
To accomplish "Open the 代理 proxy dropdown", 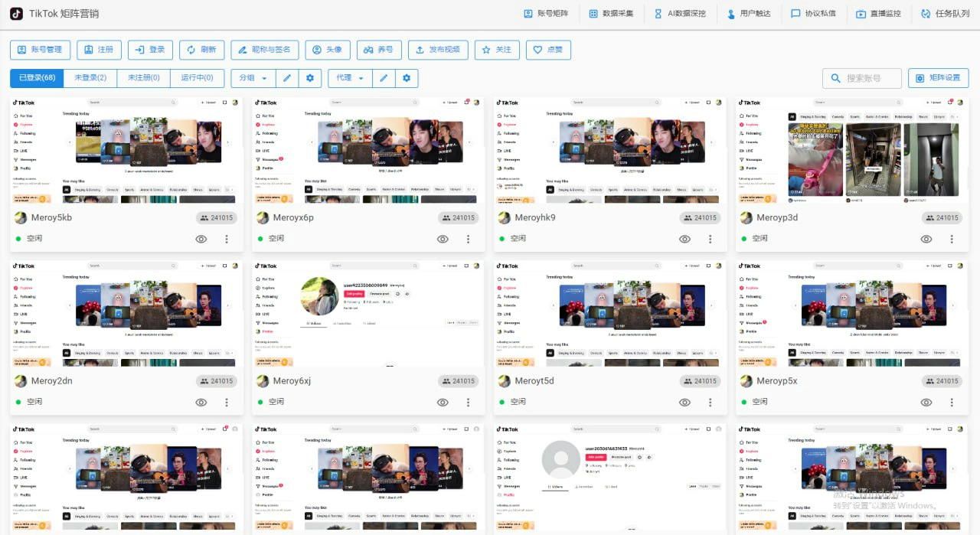I will coord(350,77).
